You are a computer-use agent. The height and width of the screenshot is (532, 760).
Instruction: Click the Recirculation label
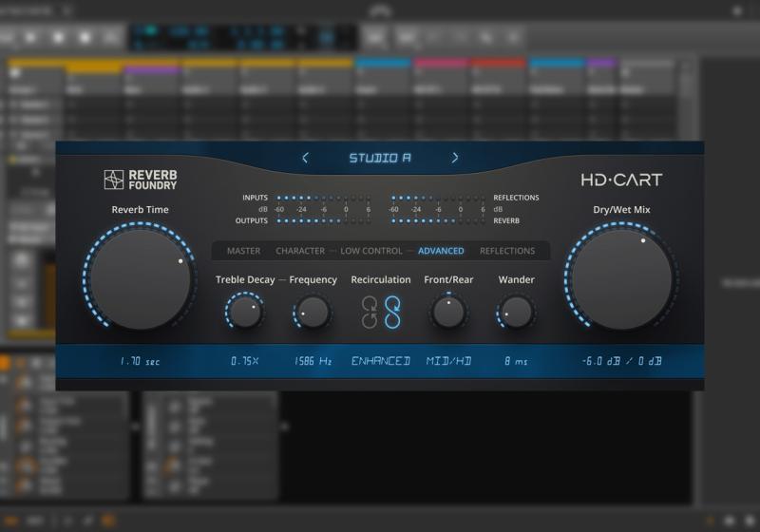click(x=381, y=279)
